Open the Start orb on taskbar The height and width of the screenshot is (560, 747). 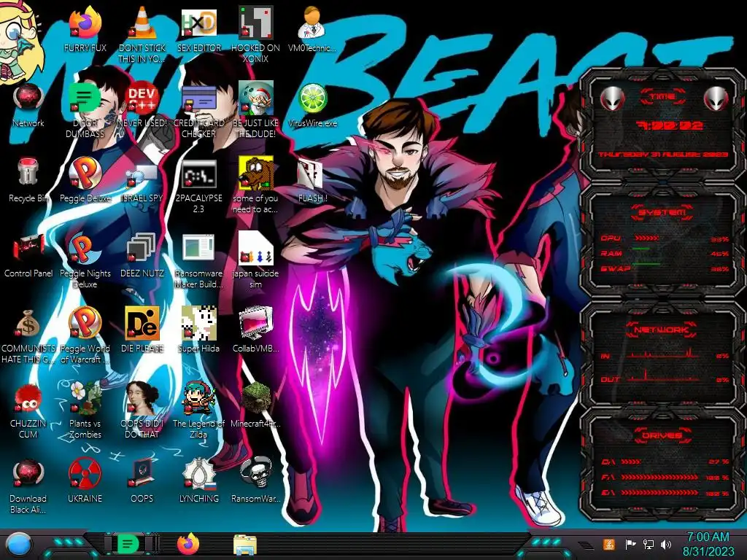[x=18, y=545]
